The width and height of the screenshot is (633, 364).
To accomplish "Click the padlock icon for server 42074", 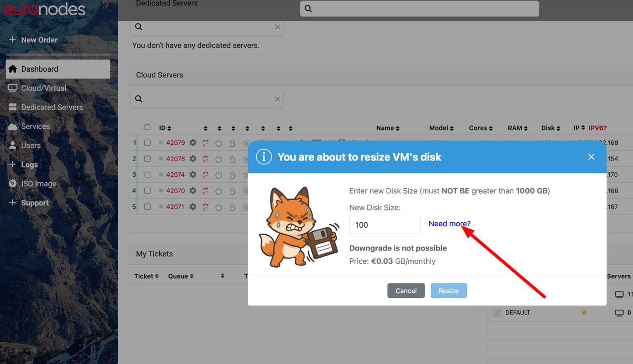I will point(232,175).
